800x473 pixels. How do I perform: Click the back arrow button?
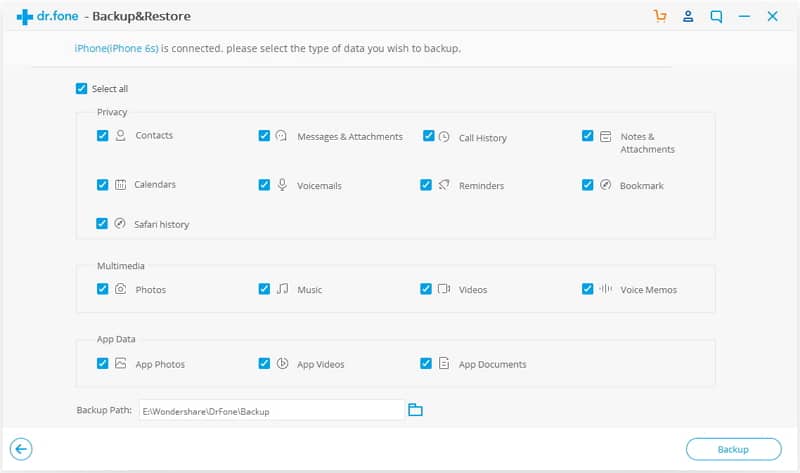(x=21, y=449)
